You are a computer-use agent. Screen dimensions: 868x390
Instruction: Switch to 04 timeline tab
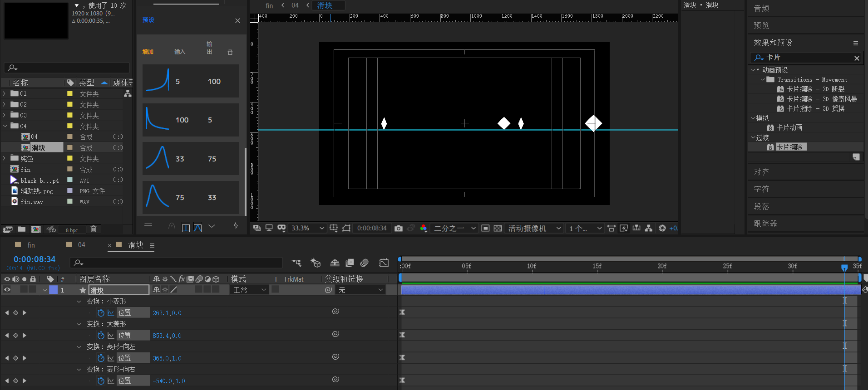(82, 245)
